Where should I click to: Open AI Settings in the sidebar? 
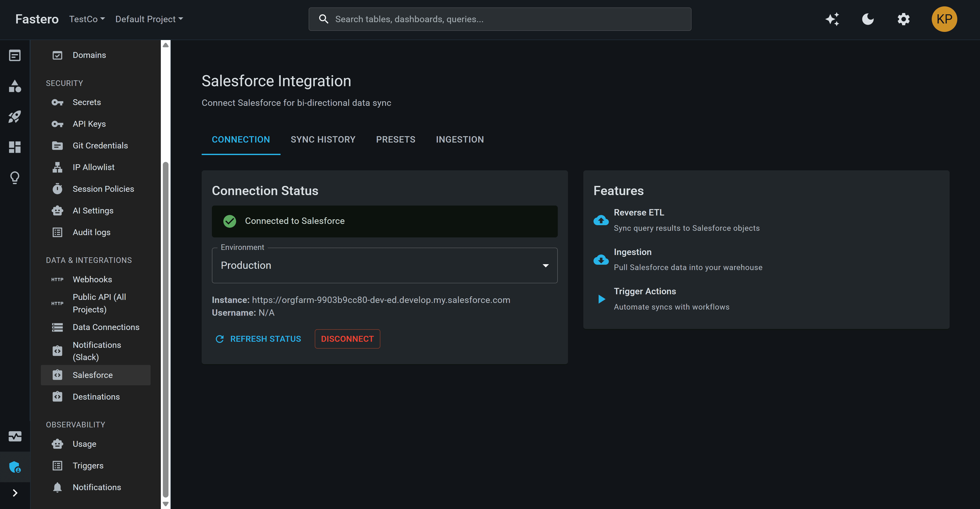[93, 210]
